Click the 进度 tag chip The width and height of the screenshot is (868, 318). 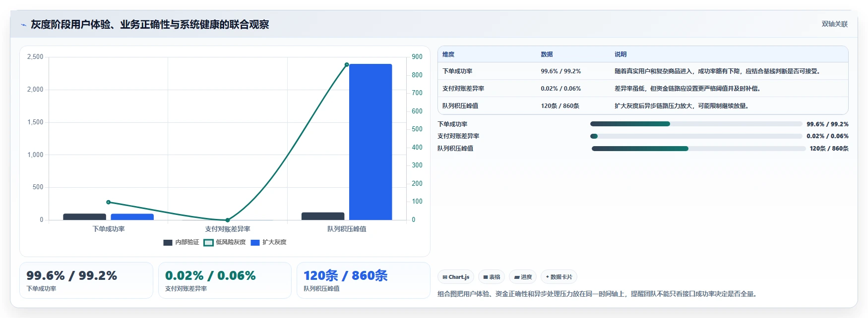click(523, 277)
